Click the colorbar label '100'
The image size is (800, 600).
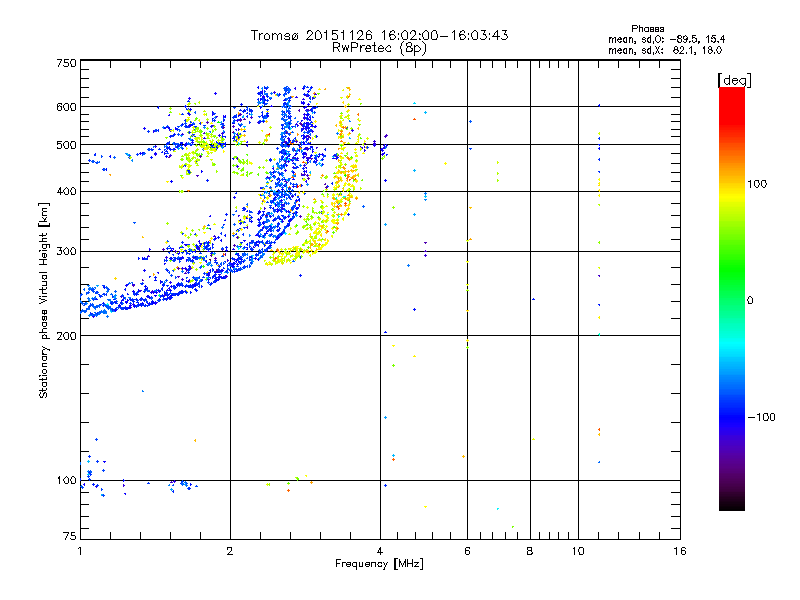[757, 184]
